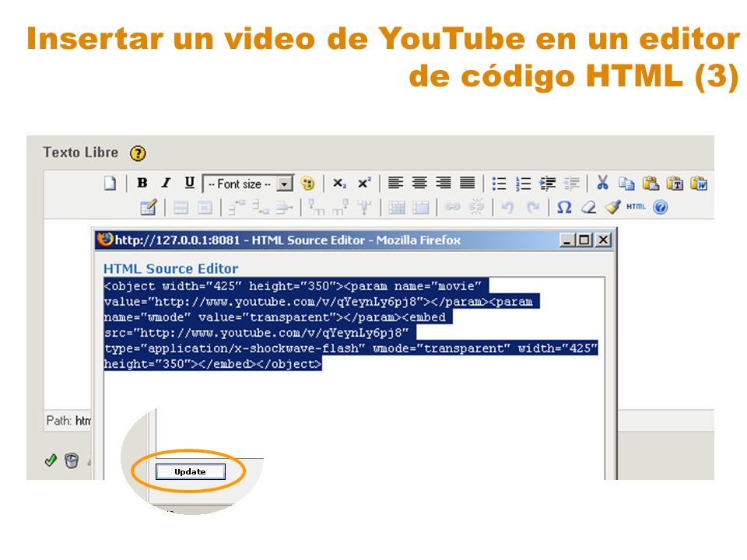Close the HTML Source Editor window

click(x=603, y=240)
